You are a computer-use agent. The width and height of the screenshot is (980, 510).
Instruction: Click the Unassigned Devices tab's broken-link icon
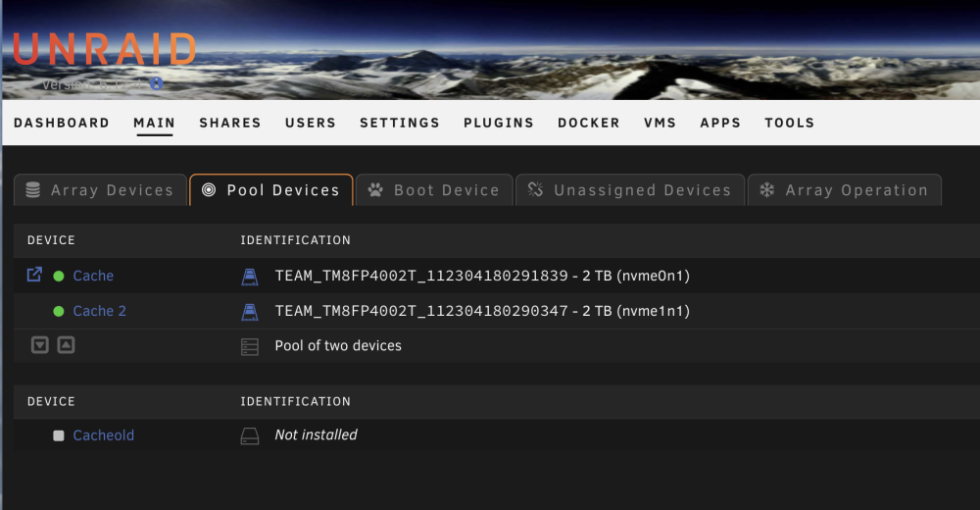[536, 189]
